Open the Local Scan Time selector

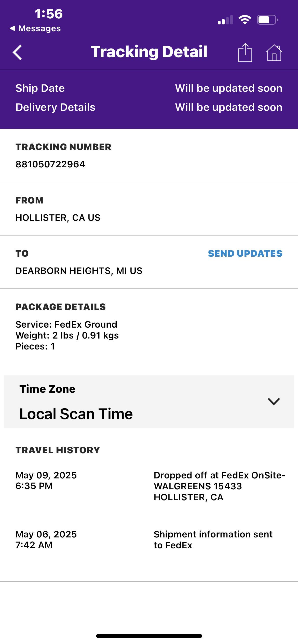[x=76, y=414]
